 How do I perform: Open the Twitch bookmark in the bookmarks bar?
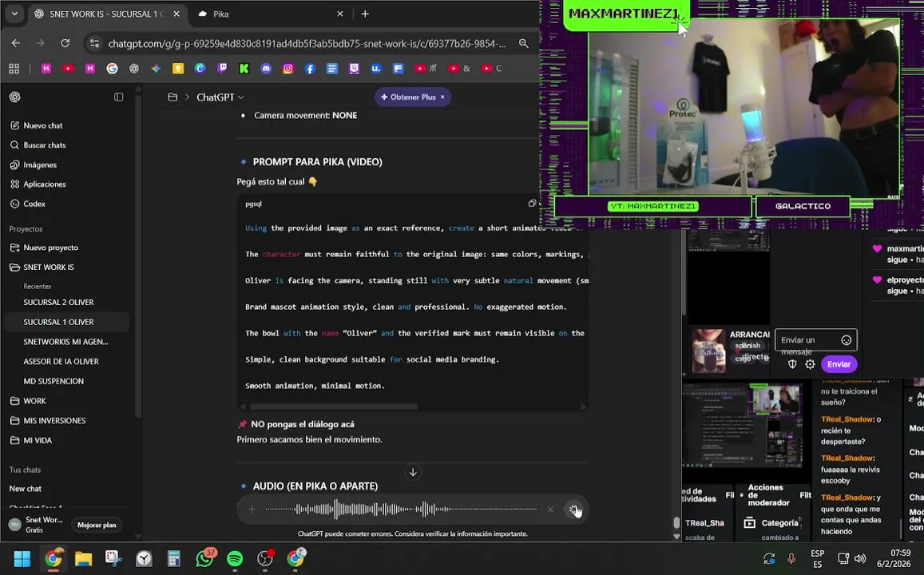coord(222,69)
